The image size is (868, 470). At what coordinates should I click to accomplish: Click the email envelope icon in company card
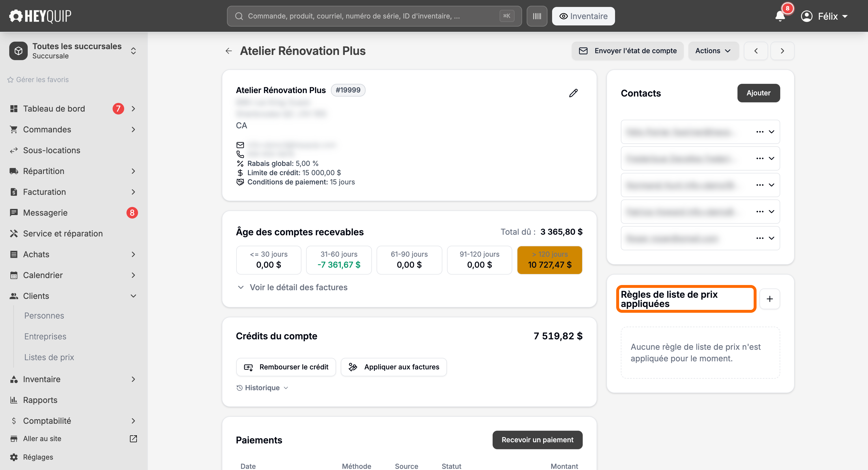240,145
